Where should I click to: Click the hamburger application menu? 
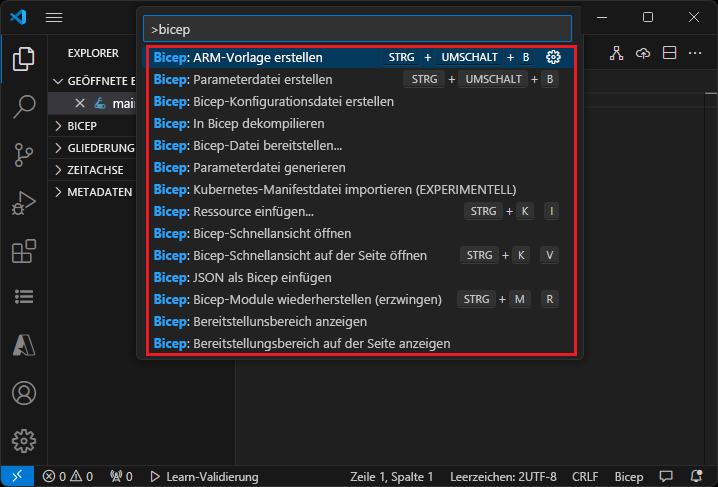click(x=54, y=17)
